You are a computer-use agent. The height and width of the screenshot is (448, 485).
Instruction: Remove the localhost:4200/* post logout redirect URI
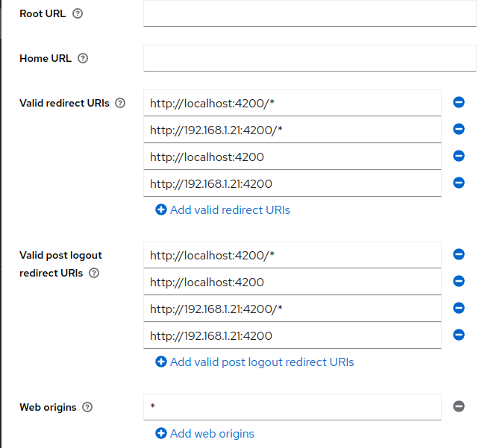pyautogui.click(x=459, y=254)
